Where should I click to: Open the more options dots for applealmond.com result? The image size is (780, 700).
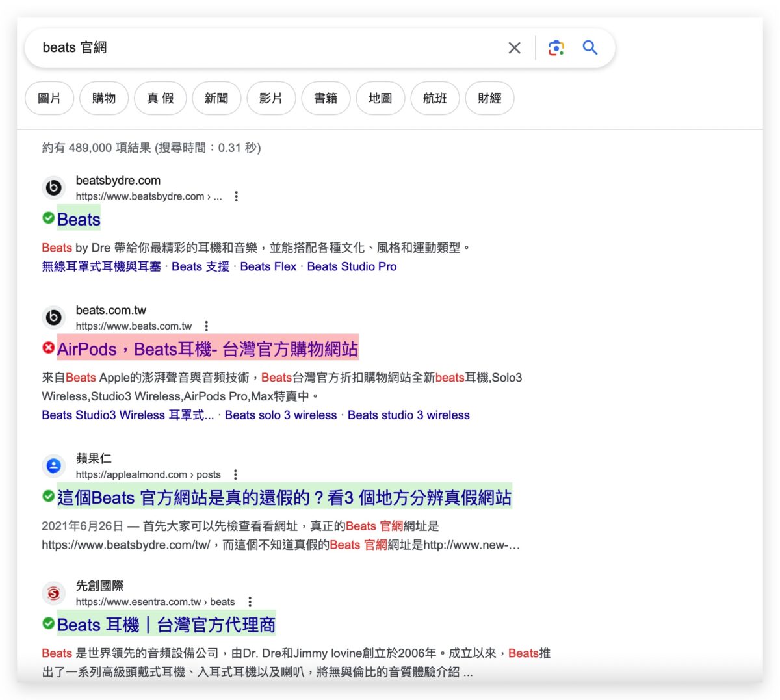(235, 474)
